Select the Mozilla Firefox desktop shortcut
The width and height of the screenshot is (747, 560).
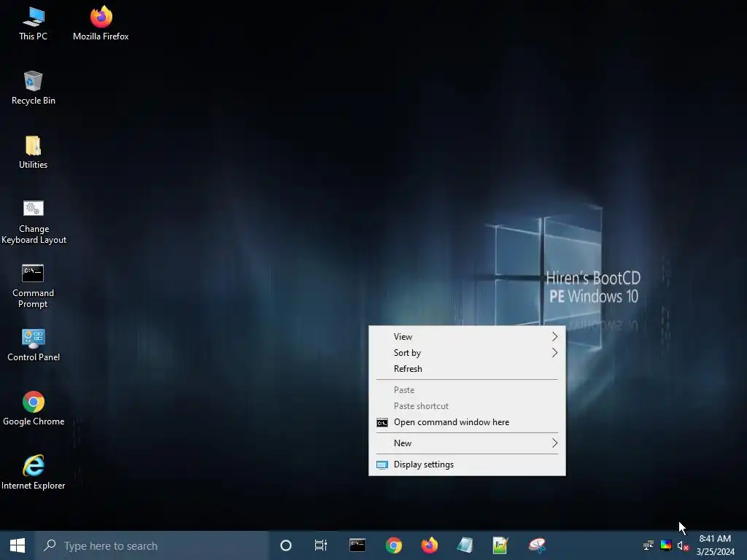(x=101, y=24)
